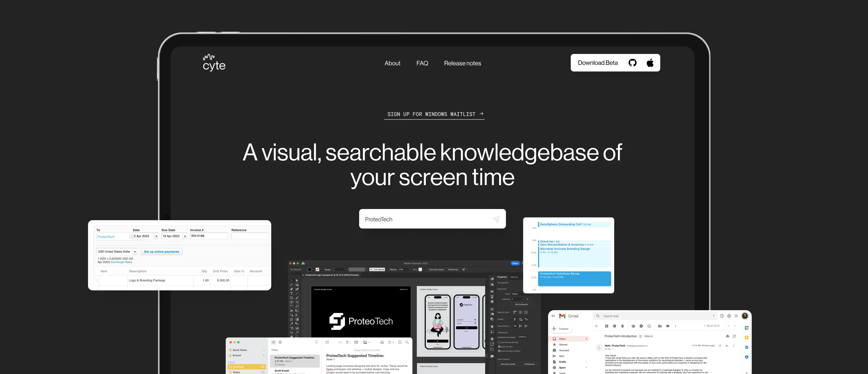Click the Apple logo download icon
The height and width of the screenshot is (374, 868).
[x=650, y=63]
